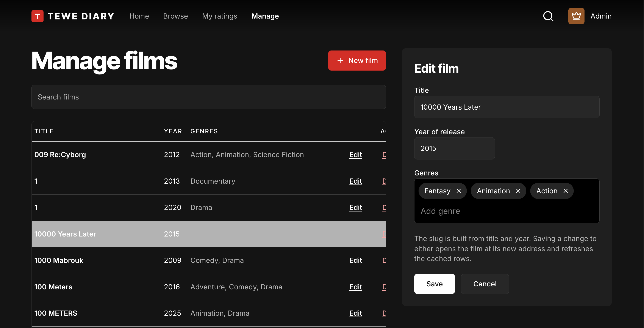Click the Tewe Diary red T logo

point(38,16)
